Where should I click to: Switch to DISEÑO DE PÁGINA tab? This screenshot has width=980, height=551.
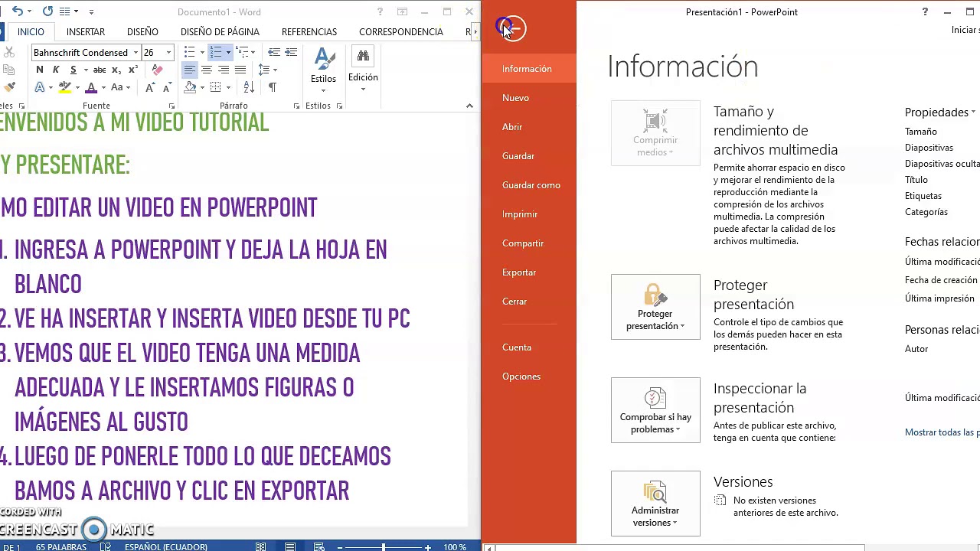[220, 31]
